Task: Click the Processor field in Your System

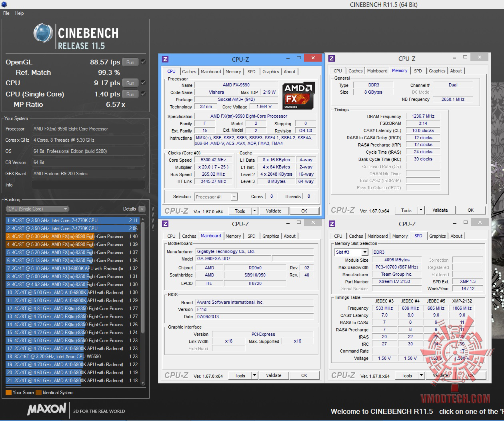Action: coord(88,129)
